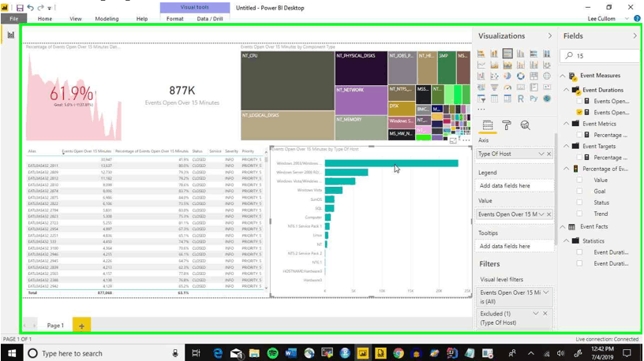
Task: Open Events Open Over 15 M value dropdown
Action: pos(541,214)
